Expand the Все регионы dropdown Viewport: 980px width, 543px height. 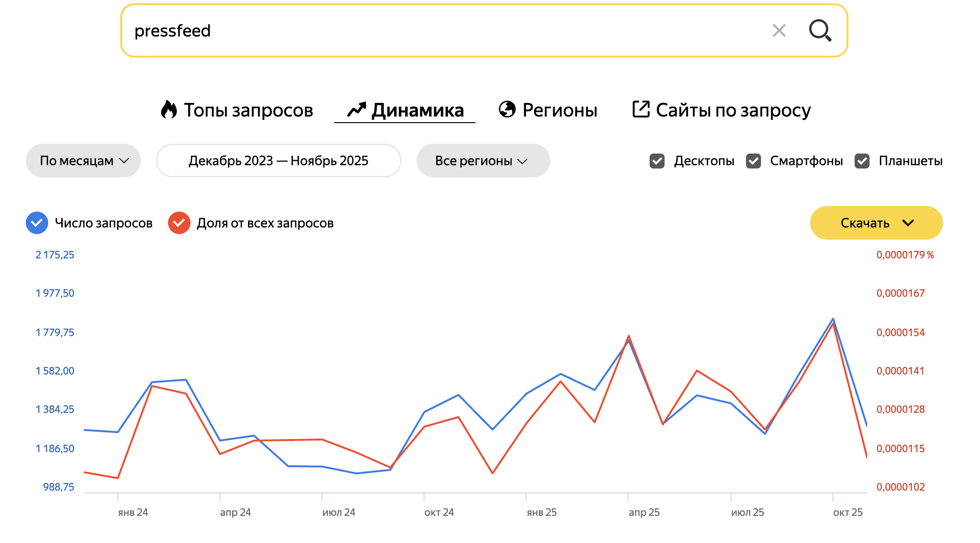483,161
